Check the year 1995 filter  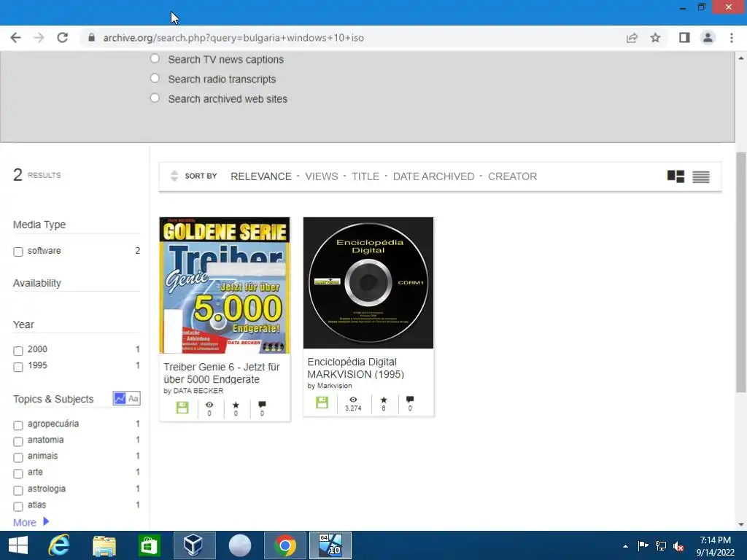pos(18,367)
